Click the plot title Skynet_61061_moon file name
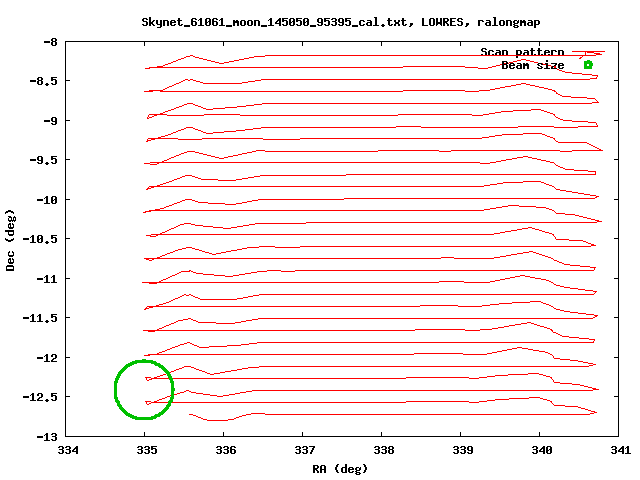This screenshot has width=640, height=480. click(x=274, y=22)
